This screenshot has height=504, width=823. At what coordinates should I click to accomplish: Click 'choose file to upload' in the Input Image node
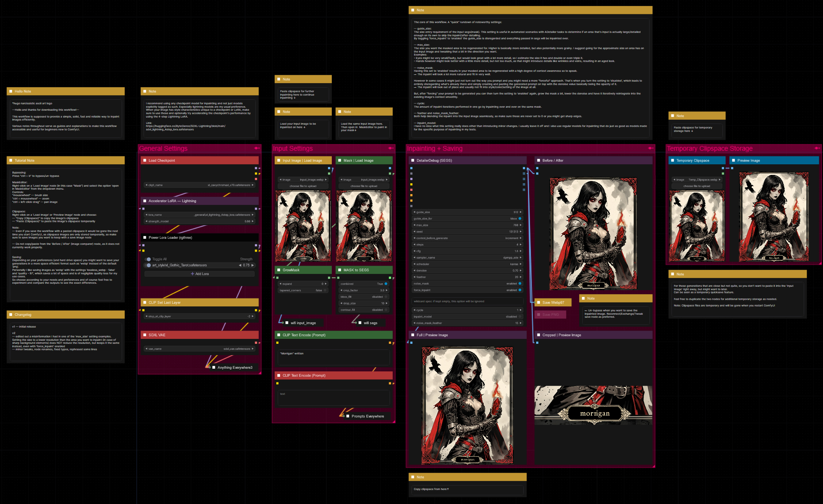pyautogui.click(x=303, y=186)
